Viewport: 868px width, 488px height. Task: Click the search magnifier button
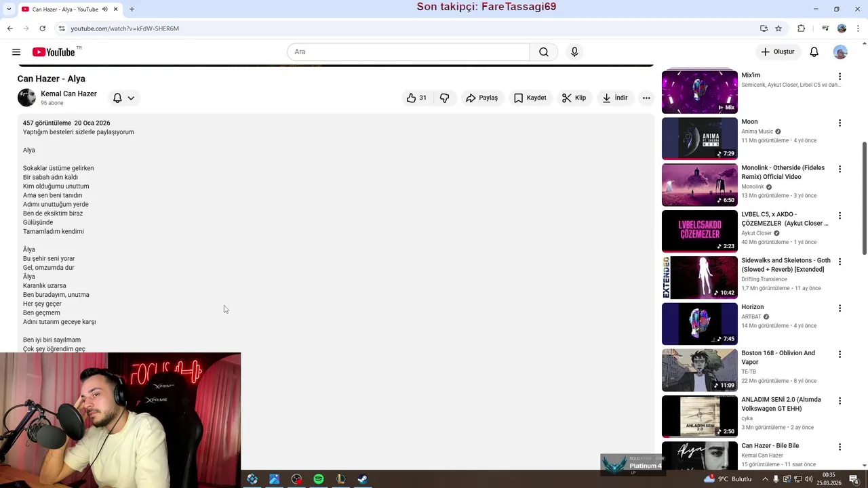(x=544, y=52)
